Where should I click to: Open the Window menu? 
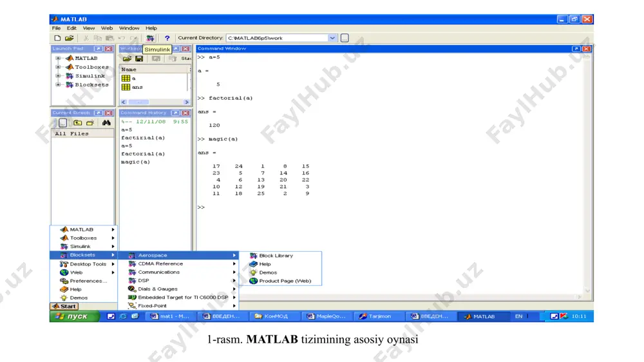[129, 28]
